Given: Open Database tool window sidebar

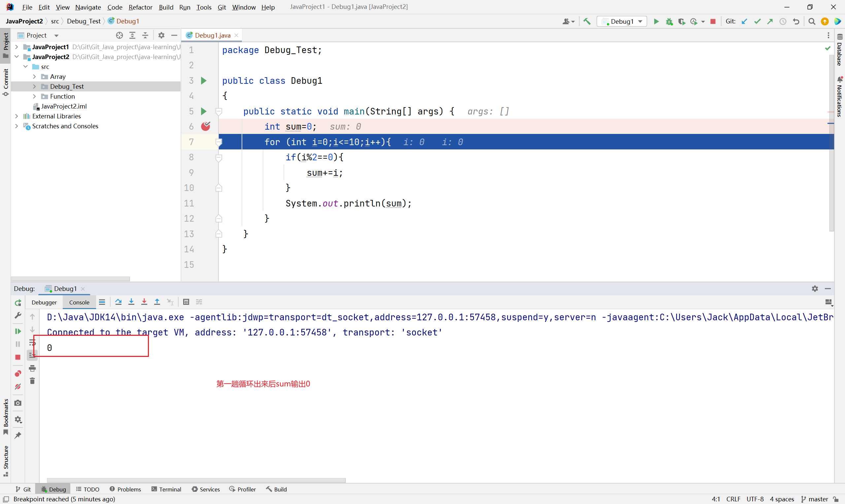Looking at the screenshot, I should point(839,49).
